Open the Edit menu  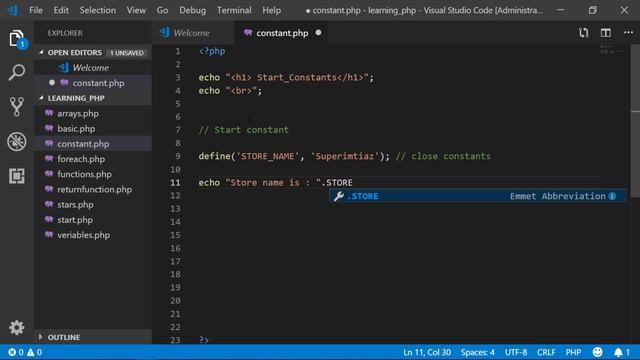61,10
